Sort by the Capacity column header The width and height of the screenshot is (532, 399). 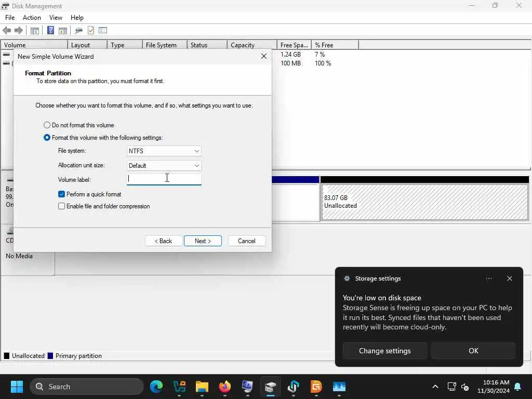[252, 45]
